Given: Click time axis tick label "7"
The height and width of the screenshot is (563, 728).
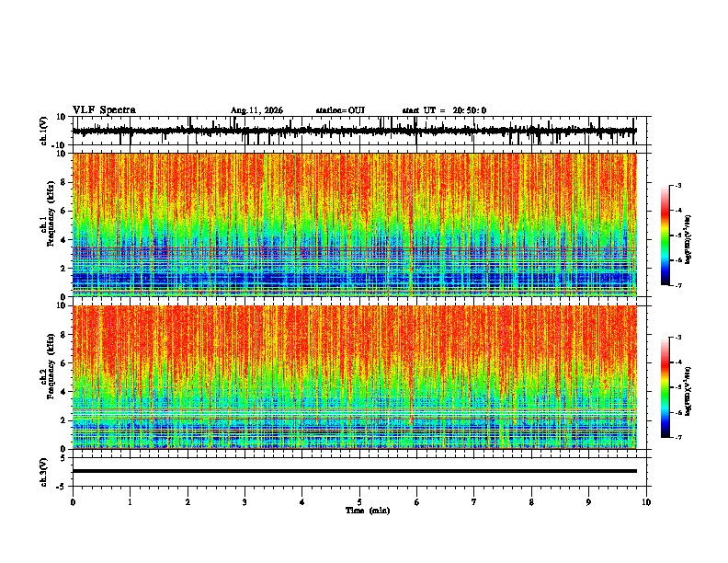Looking at the screenshot, I should [x=474, y=502].
